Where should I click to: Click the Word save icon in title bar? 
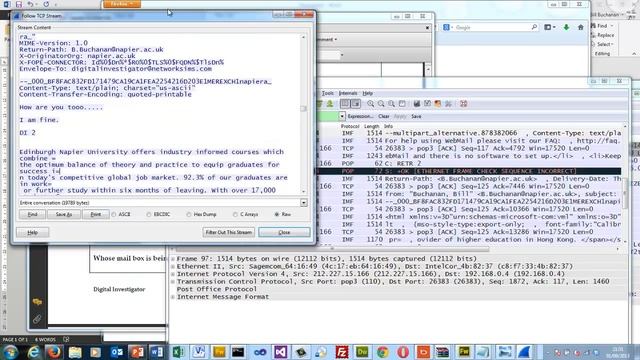pyautogui.click(x=18, y=4)
